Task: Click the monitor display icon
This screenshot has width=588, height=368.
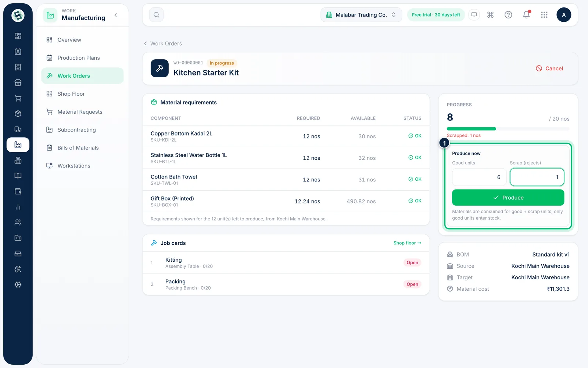Action: click(474, 15)
